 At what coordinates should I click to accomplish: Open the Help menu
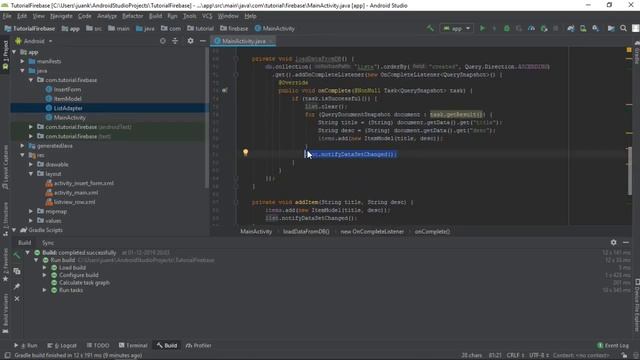[x=250, y=16]
